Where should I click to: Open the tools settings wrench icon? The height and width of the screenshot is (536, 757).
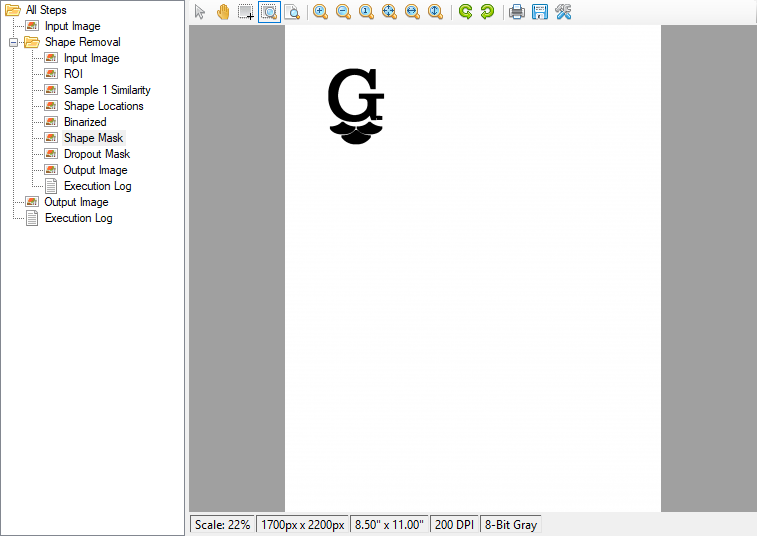coord(563,12)
